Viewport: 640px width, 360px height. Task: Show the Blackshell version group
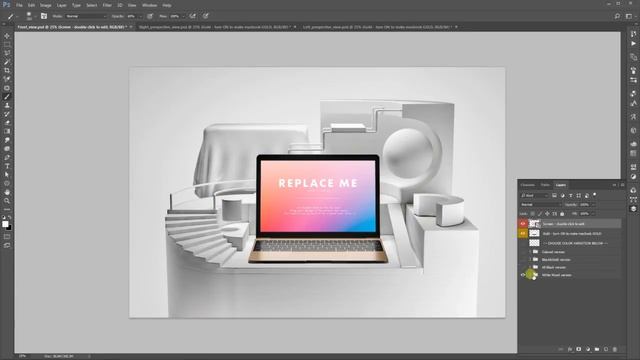pos(522,260)
